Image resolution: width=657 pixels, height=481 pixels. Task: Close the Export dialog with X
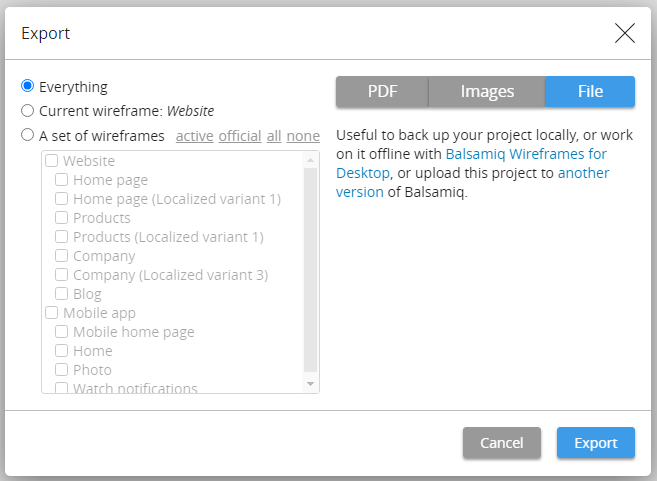pos(625,33)
